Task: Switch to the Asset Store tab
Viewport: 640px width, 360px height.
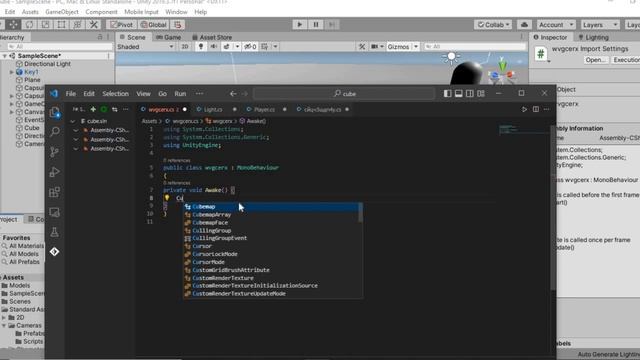Action: pyautogui.click(x=212, y=37)
